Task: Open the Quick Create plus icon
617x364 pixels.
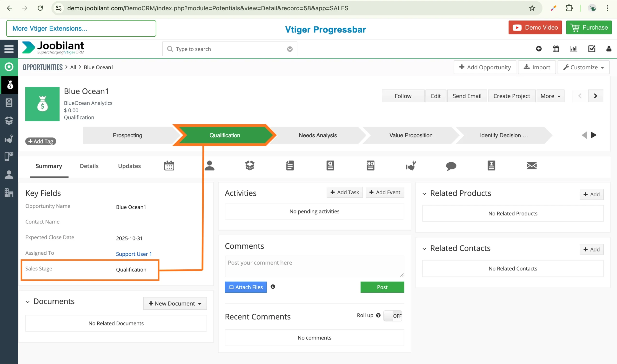Action: (538, 49)
